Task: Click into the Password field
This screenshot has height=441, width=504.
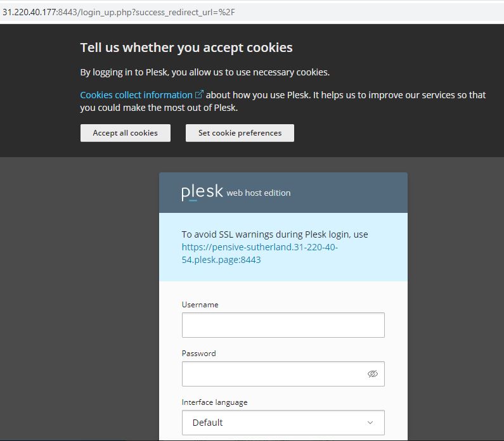Action: (273, 374)
